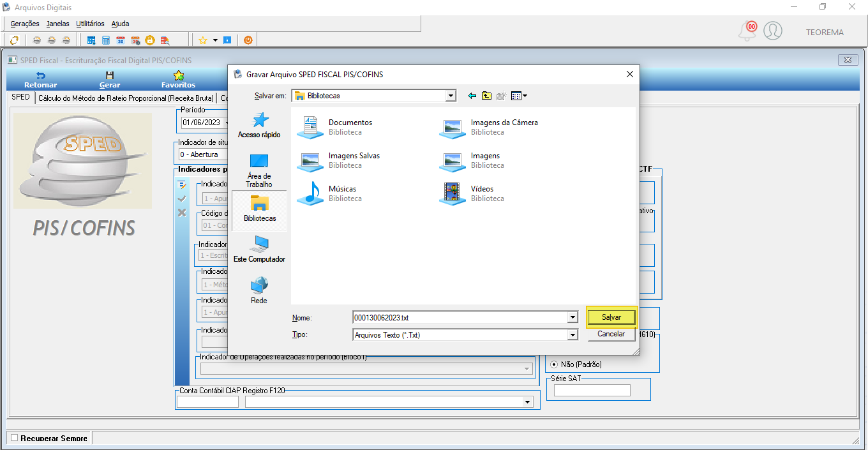868x450 pixels.
Task: Go back using the dialog's back arrow
Action: click(x=472, y=96)
